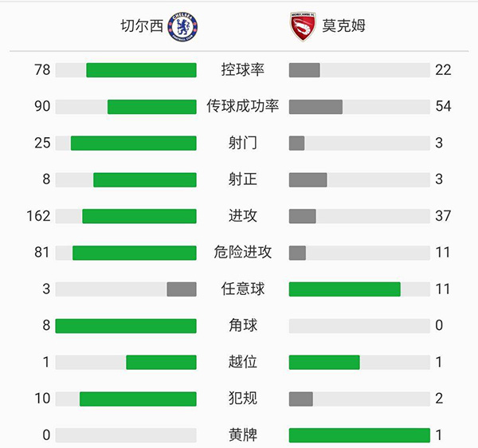Screen dimensions: 478x448
Task: Click the Morecambe club crest icon
Action: 302,26
